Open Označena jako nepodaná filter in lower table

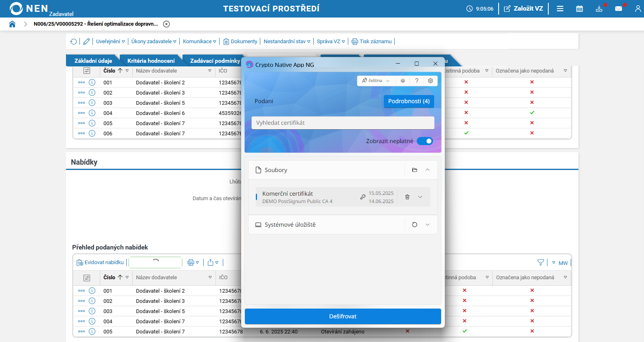pyautogui.click(x=565, y=278)
